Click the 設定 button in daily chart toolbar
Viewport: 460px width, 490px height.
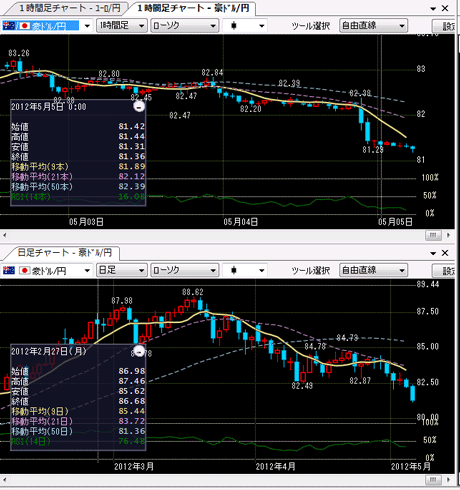pyautogui.click(x=445, y=270)
